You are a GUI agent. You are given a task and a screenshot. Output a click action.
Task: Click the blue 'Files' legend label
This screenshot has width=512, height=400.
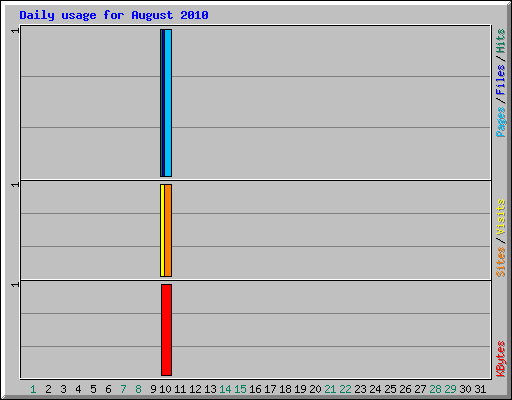[x=501, y=79]
